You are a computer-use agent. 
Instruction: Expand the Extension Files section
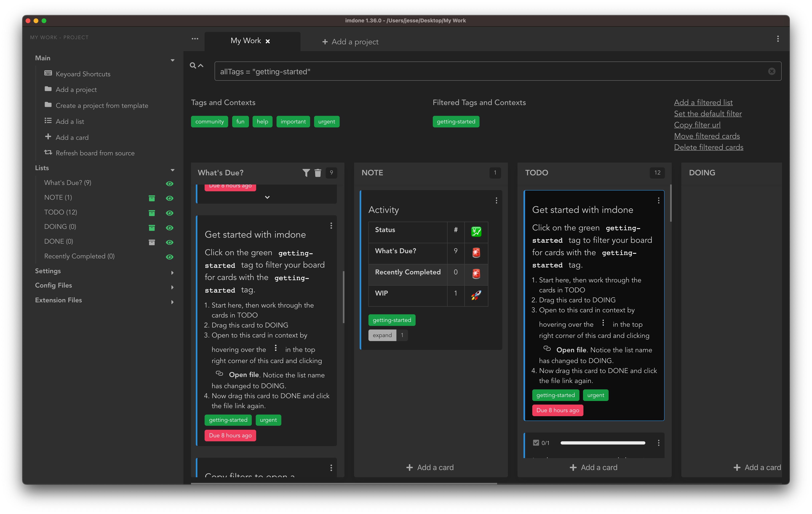click(172, 302)
